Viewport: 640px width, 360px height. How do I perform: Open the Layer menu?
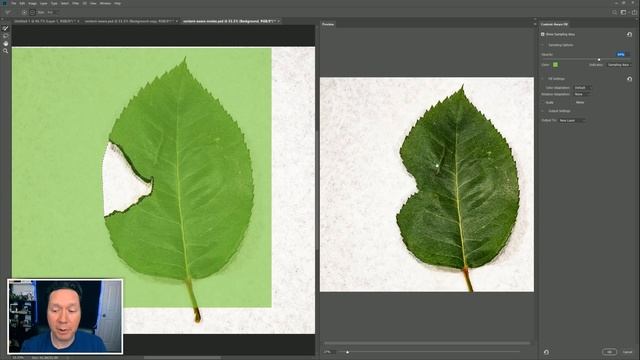click(44, 3)
